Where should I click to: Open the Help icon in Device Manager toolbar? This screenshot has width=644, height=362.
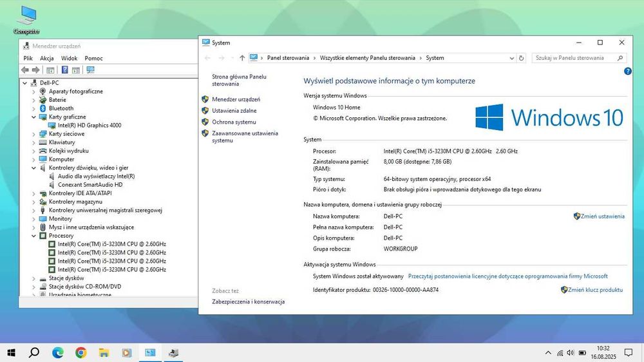(64, 70)
